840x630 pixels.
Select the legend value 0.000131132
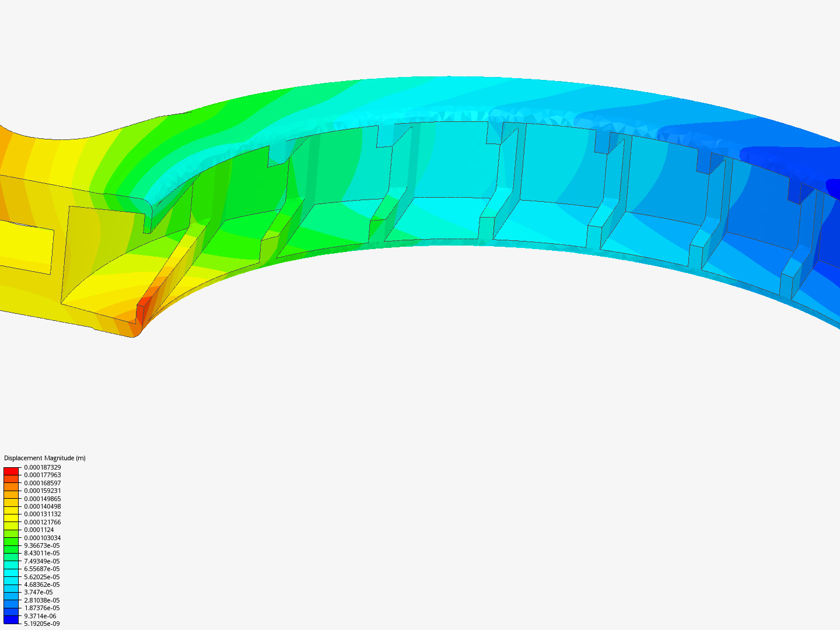[43, 514]
